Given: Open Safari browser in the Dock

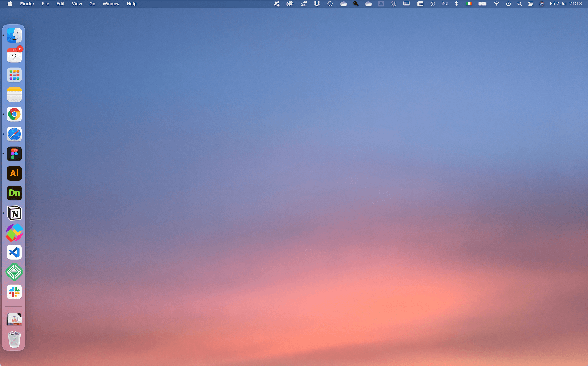Looking at the screenshot, I should click(x=14, y=134).
